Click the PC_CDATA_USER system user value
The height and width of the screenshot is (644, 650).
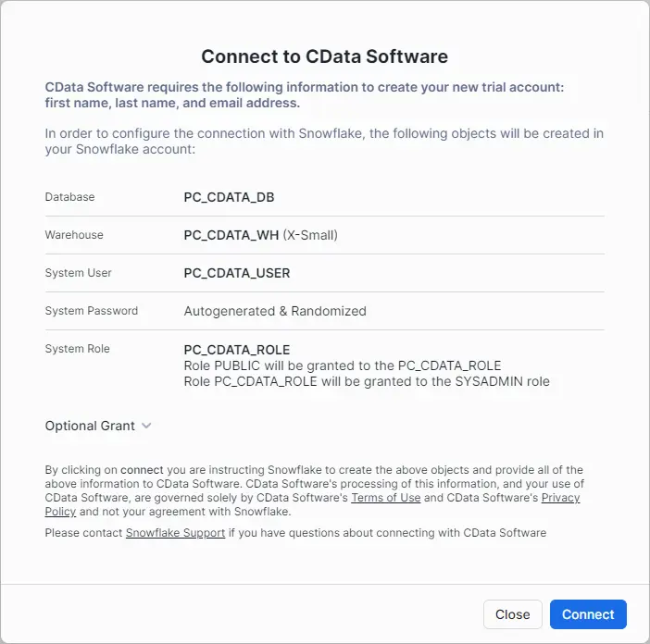(237, 273)
